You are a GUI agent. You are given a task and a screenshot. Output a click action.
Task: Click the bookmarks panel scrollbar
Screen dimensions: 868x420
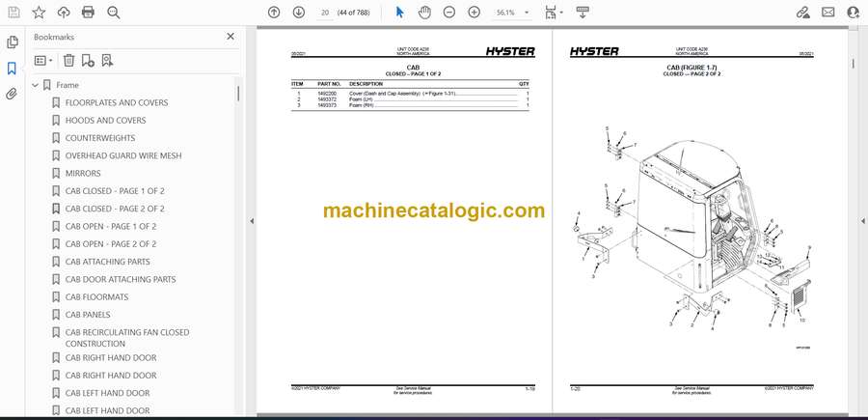pyautogui.click(x=238, y=94)
